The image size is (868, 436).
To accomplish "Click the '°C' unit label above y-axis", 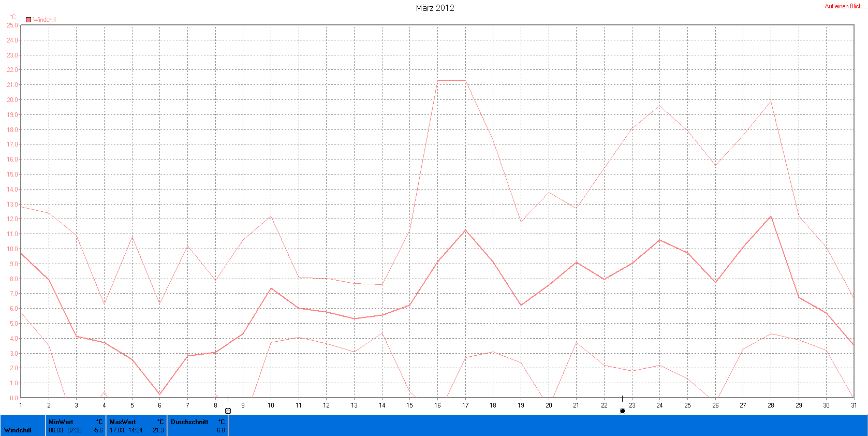I will point(13,17).
